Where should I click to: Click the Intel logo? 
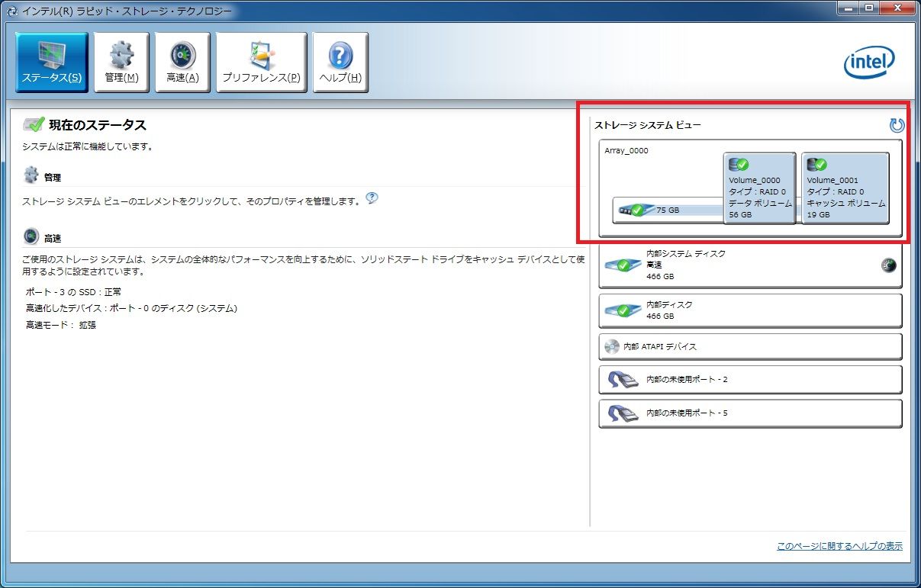click(868, 64)
